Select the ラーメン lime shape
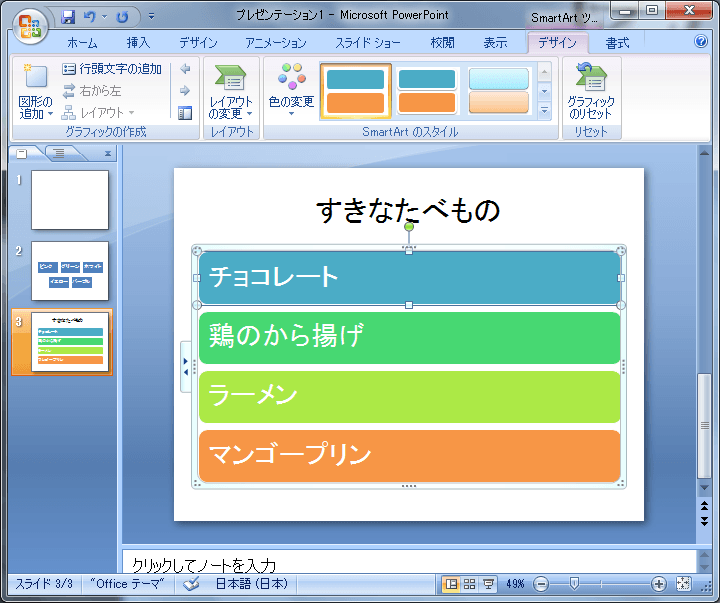 click(x=409, y=397)
